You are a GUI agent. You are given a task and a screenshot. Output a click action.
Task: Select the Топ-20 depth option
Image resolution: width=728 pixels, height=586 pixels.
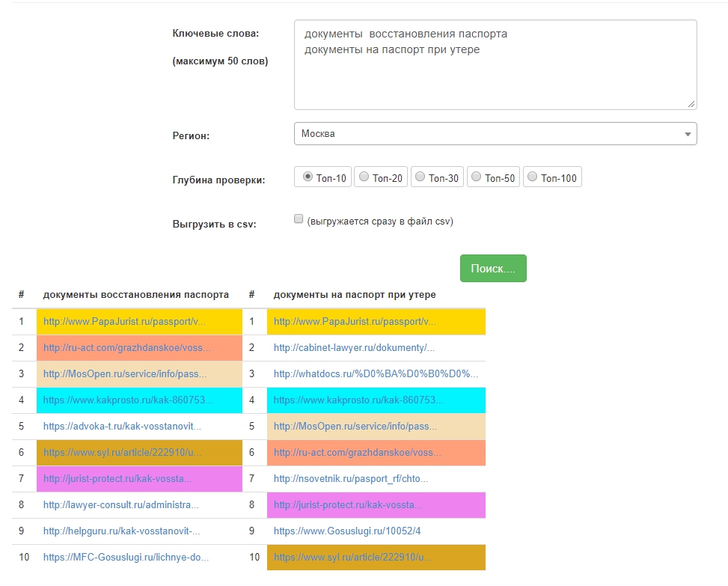364,177
